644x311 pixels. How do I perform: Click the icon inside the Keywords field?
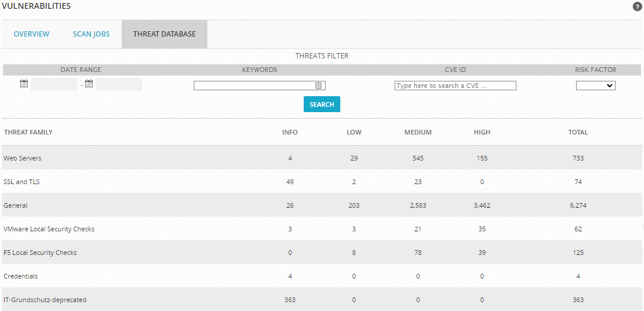(318, 86)
